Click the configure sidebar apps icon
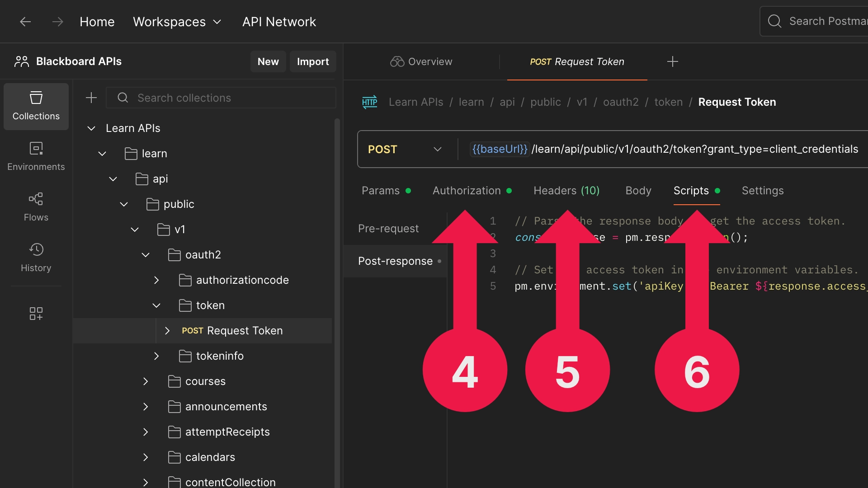The height and width of the screenshot is (488, 868). 36,313
